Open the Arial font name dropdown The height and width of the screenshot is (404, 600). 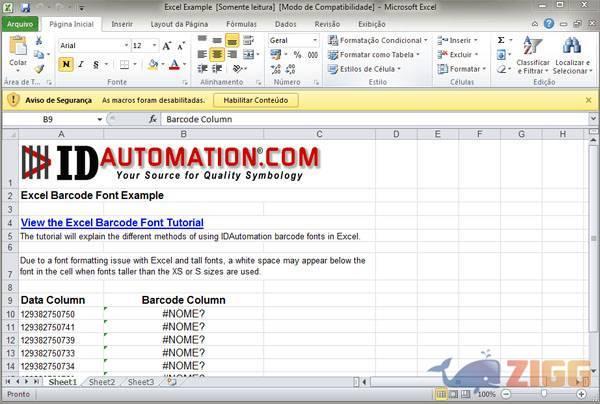(126, 46)
